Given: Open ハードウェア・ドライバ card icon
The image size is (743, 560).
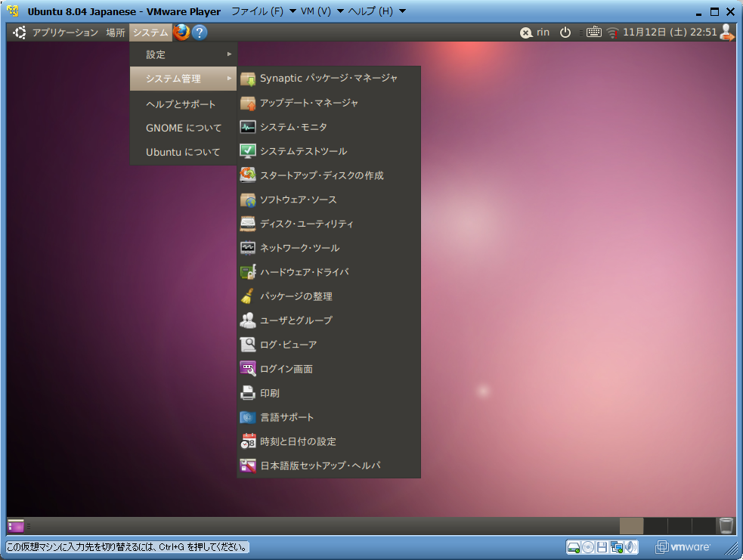Looking at the screenshot, I should click(x=248, y=272).
